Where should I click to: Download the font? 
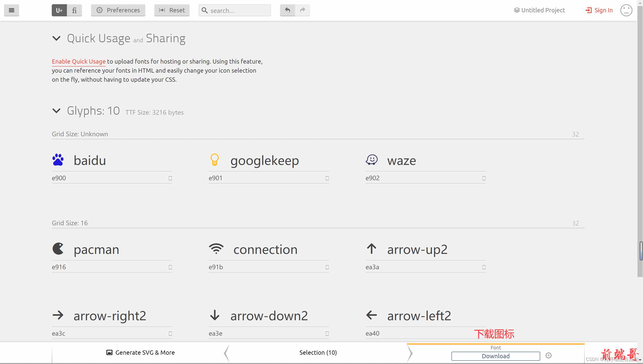pos(496,356)
